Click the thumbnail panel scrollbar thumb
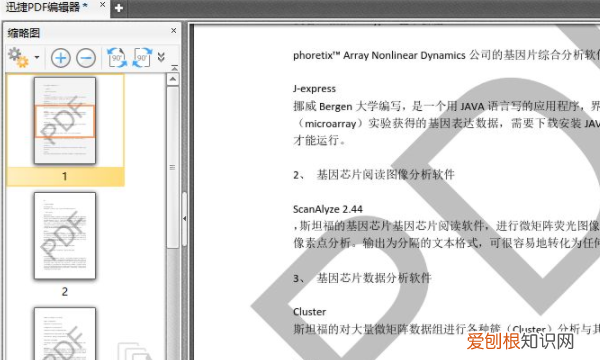 [x=173, y=168]
